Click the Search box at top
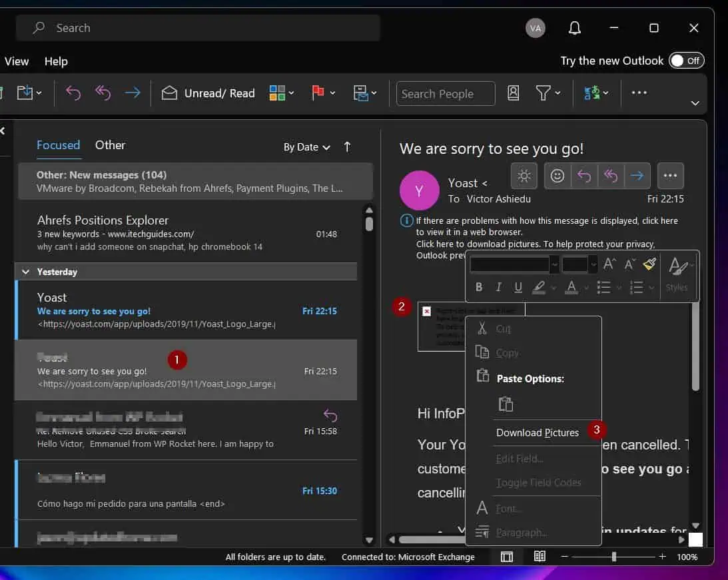The height and width of the screenshot is (580, 728). click(x=198, y=28)
